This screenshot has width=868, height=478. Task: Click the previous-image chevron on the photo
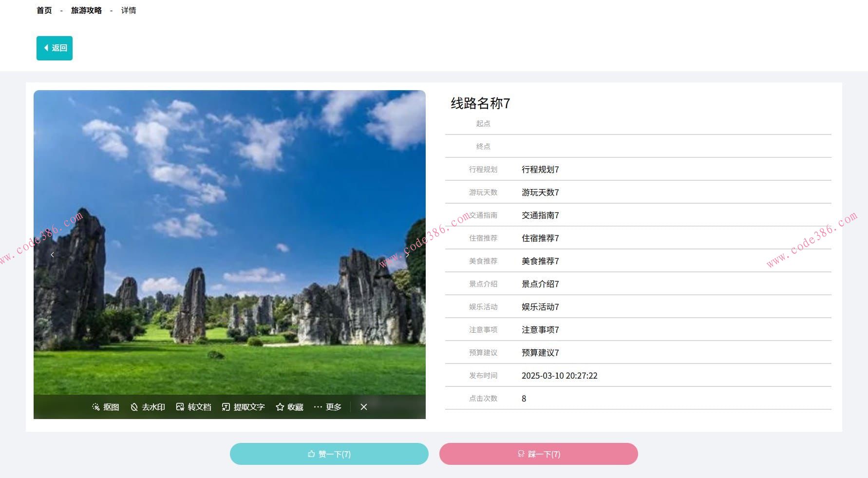coord(52,254)
